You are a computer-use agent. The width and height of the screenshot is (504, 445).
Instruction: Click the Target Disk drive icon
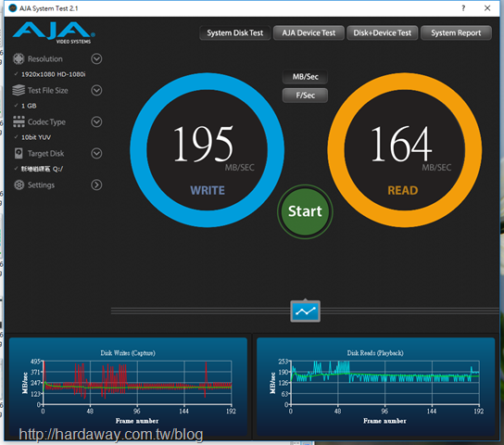click(x=19, y=153)
